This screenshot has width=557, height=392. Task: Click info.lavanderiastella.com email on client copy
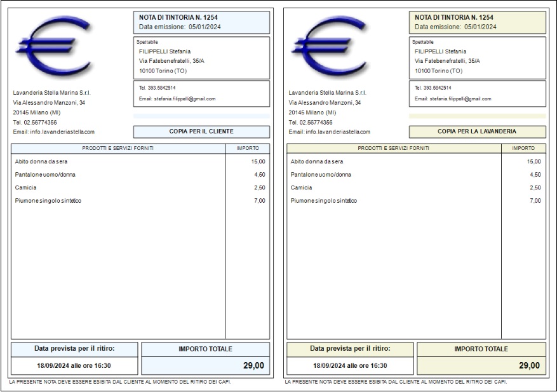(62, 132)
